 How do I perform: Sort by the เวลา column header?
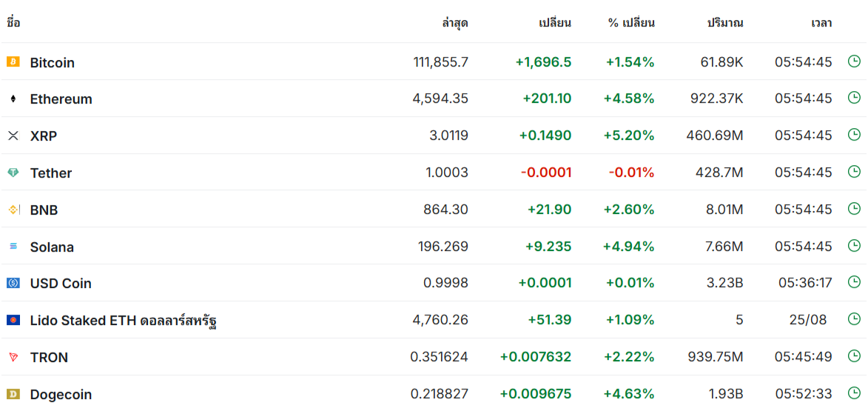pyautogui.click(x=821, y=23)
